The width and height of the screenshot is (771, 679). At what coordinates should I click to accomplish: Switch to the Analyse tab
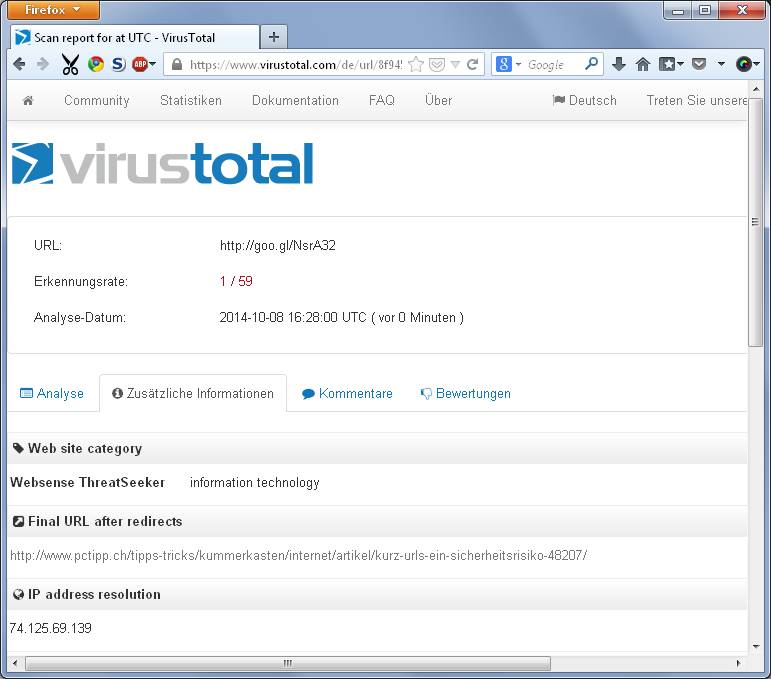click(52, 393)
